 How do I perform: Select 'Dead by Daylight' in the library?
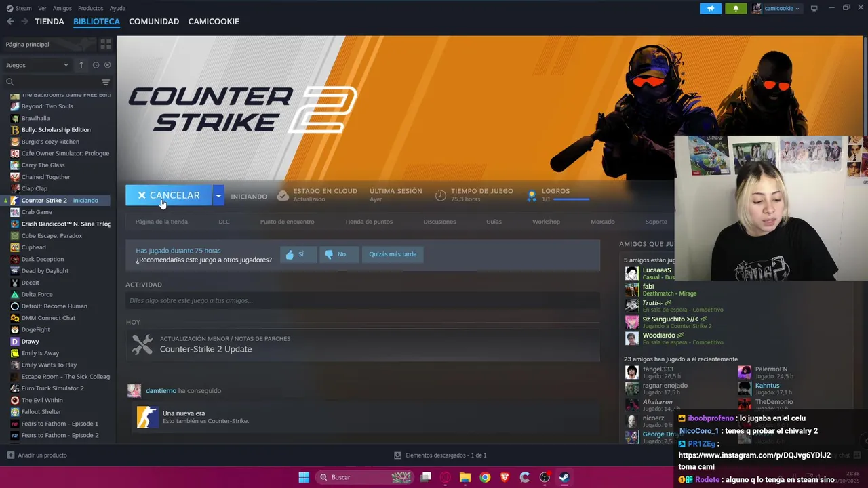[45, 271]
